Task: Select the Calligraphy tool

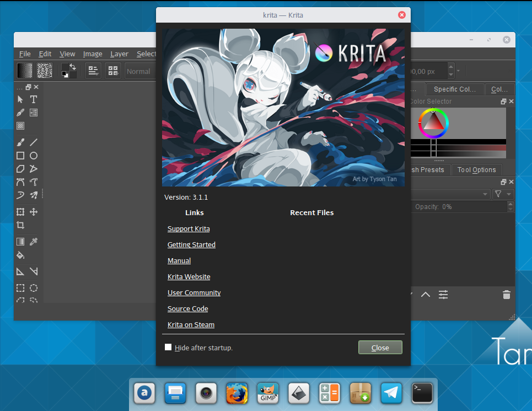Action: point(20,113)
